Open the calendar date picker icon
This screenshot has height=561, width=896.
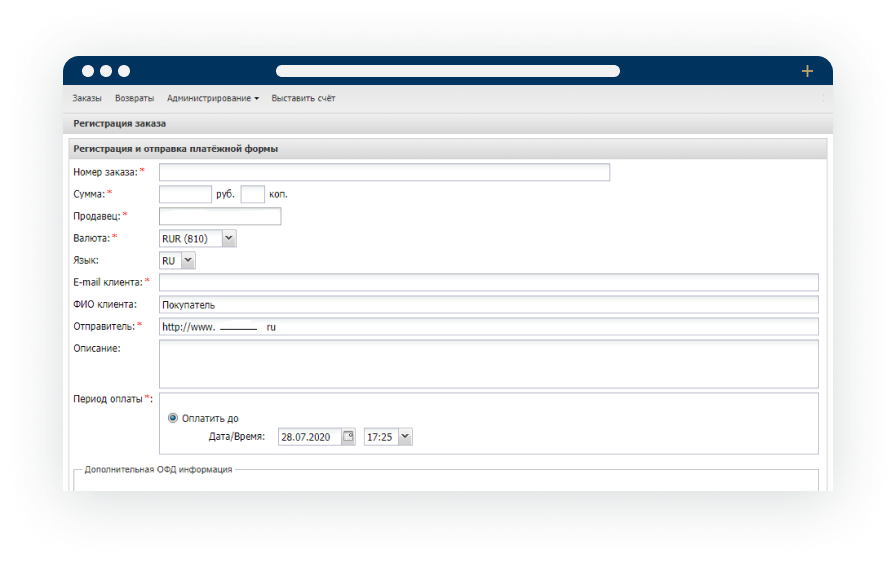click(x=348, y=437)
